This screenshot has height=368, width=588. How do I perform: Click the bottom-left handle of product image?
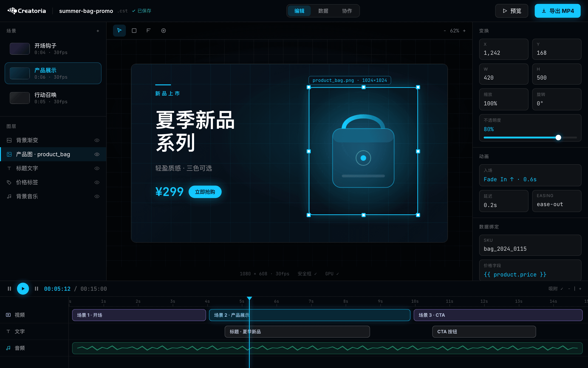point(308,215)
